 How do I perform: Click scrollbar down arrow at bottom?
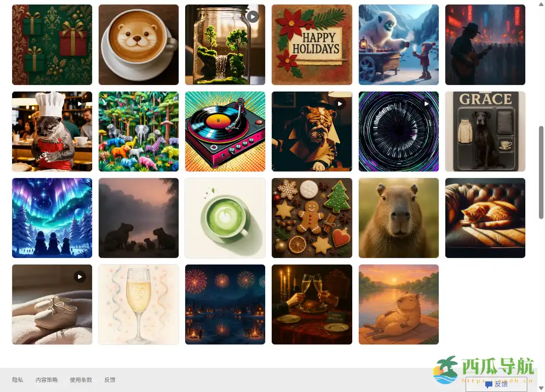click(x=541, y=388)
